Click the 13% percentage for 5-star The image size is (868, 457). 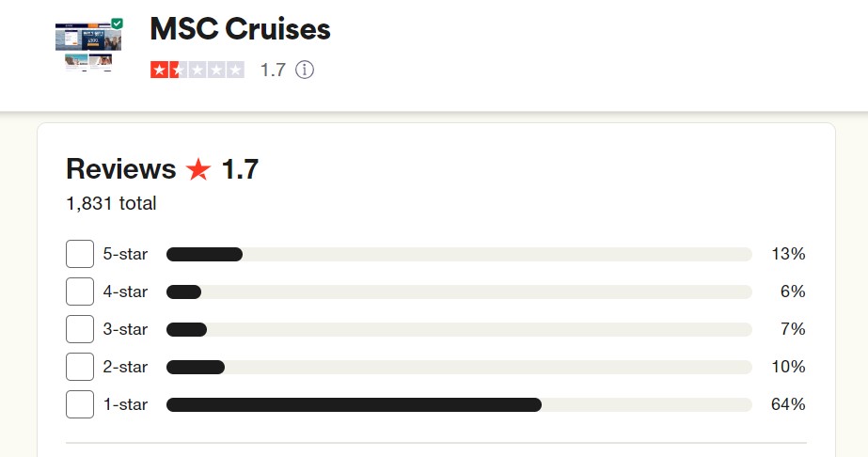[x=788, y=254]
